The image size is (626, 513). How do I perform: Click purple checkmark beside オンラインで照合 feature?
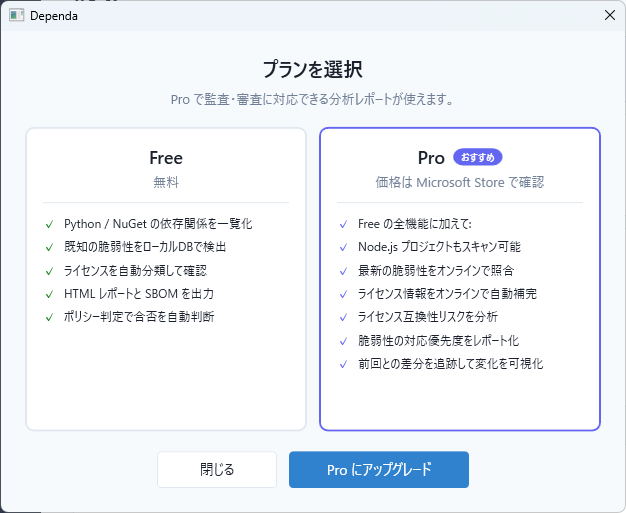343,271
